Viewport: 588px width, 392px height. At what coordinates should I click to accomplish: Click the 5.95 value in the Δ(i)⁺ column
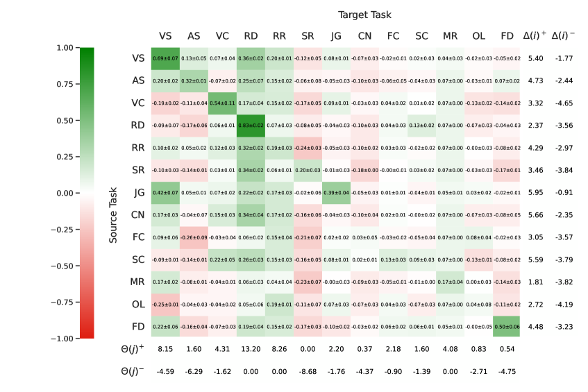[x=536, y=193]
